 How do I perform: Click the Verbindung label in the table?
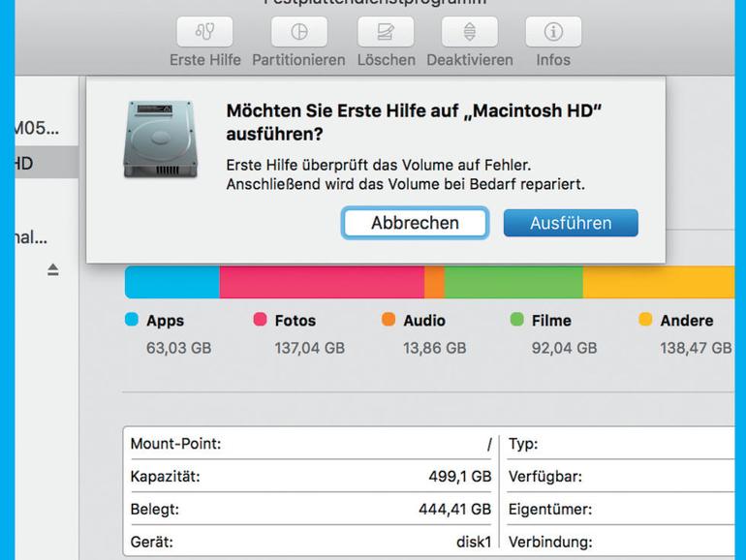[550, 543]
